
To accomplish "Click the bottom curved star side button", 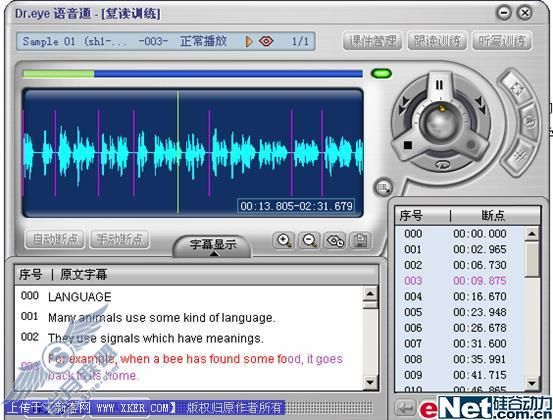I will tap(519, 155).
